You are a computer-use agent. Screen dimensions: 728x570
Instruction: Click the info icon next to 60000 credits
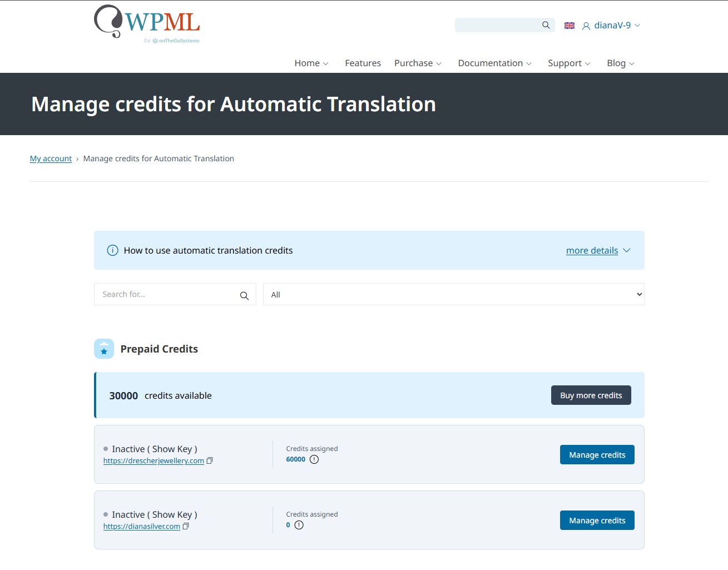pyautogui.click(x=314, y=459)
